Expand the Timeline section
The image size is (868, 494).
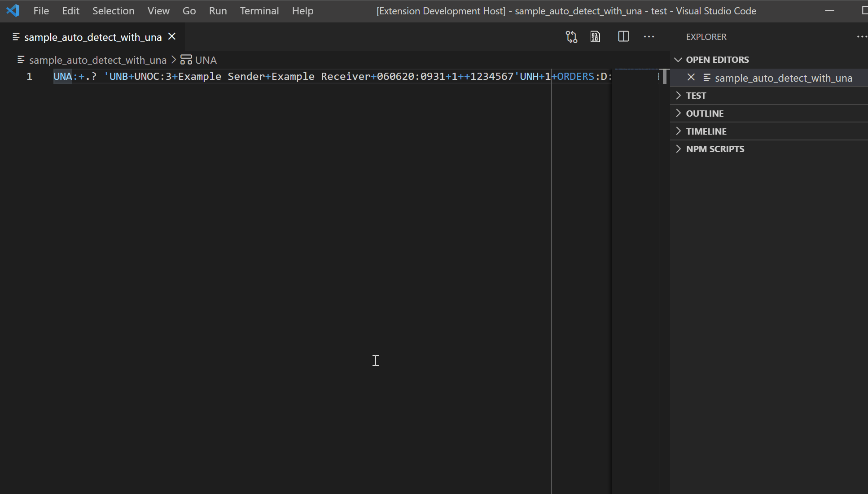click(x=706, y=131)
